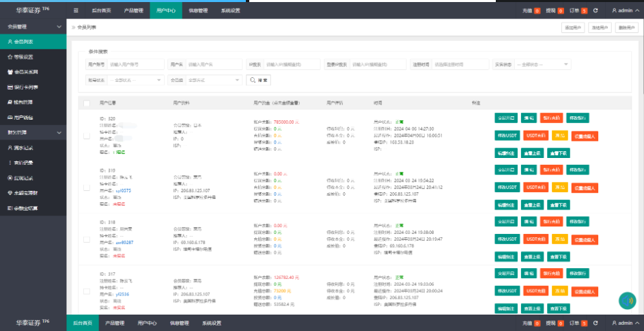
Task: Click the icon of 用户钱包 sidebar item
Action: (x=10, y=118)
